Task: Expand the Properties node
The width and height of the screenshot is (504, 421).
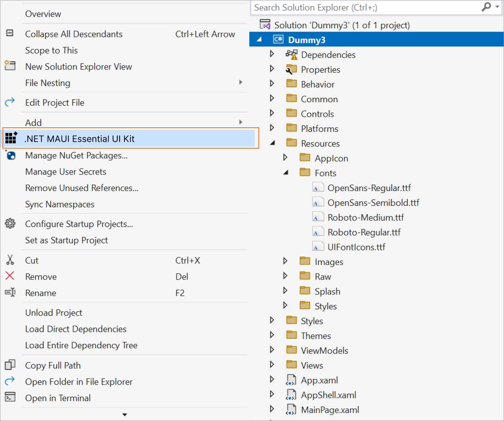Action: pos(272,69)
